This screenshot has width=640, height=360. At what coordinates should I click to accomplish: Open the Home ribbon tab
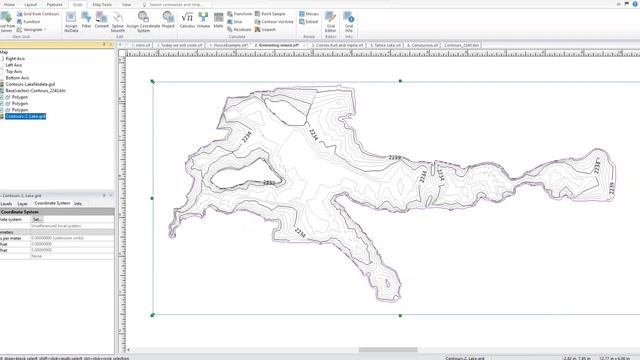[9, 4]
